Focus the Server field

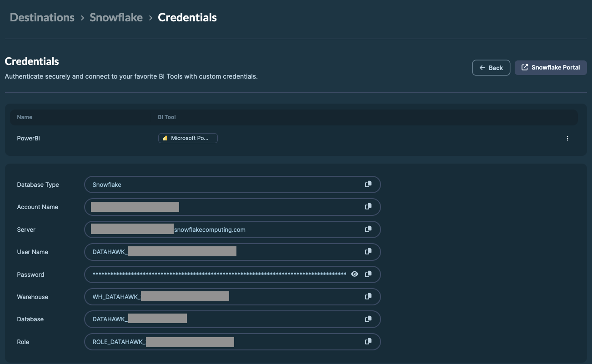coord(232,229)
